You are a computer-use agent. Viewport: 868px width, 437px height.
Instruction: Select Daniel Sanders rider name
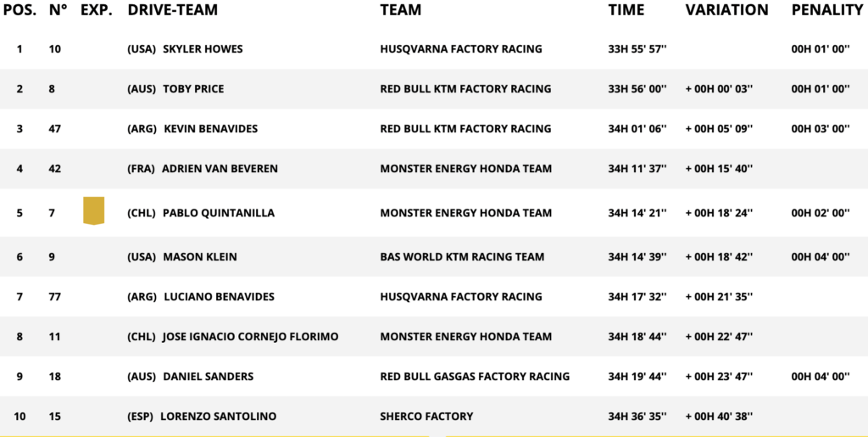click(x=209, y=377)
